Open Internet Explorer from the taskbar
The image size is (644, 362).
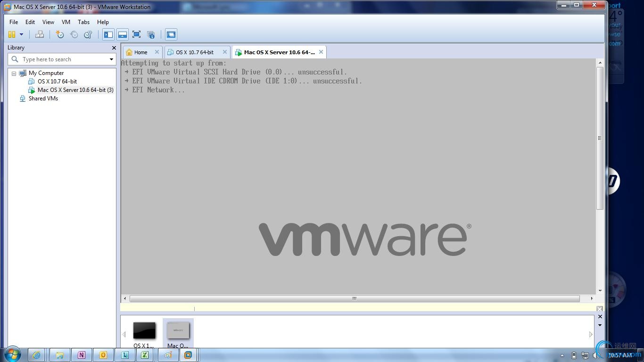click(36, 355)
